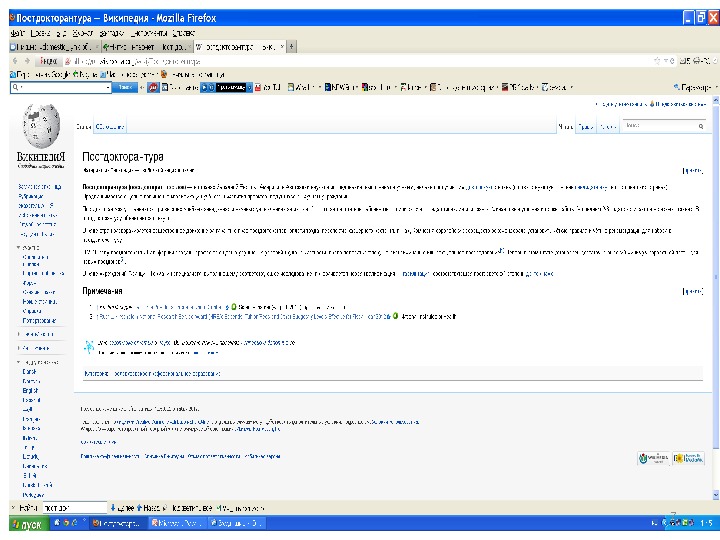
Task: Click the red round toolbar icon beside Поиск
Action: 153,87
